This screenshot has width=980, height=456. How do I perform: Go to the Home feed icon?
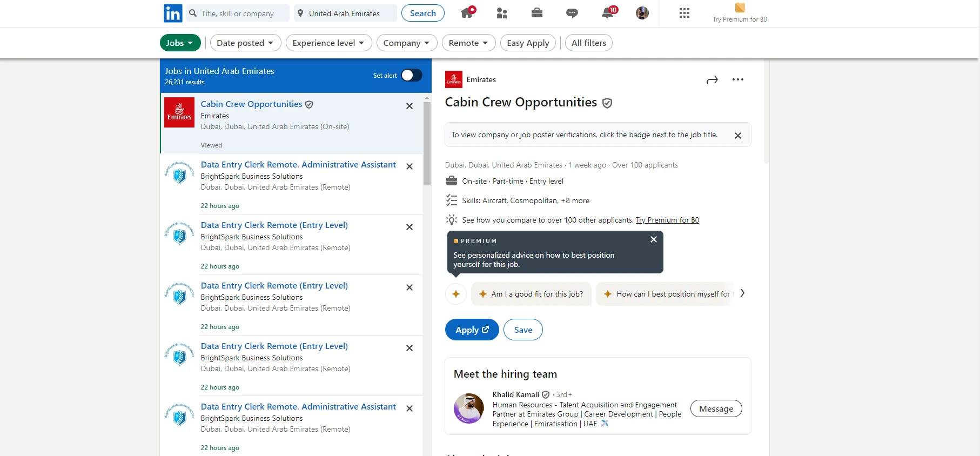(468, 12)
